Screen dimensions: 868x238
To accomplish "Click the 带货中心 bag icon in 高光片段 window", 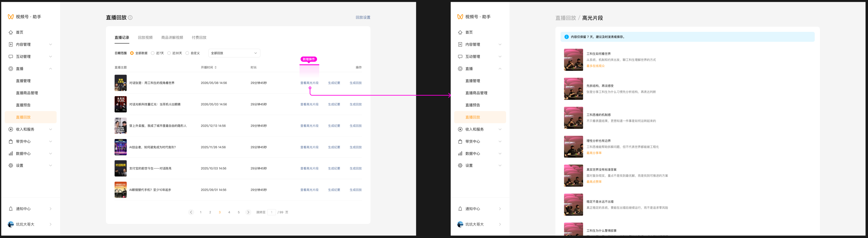I will point(460,142).
